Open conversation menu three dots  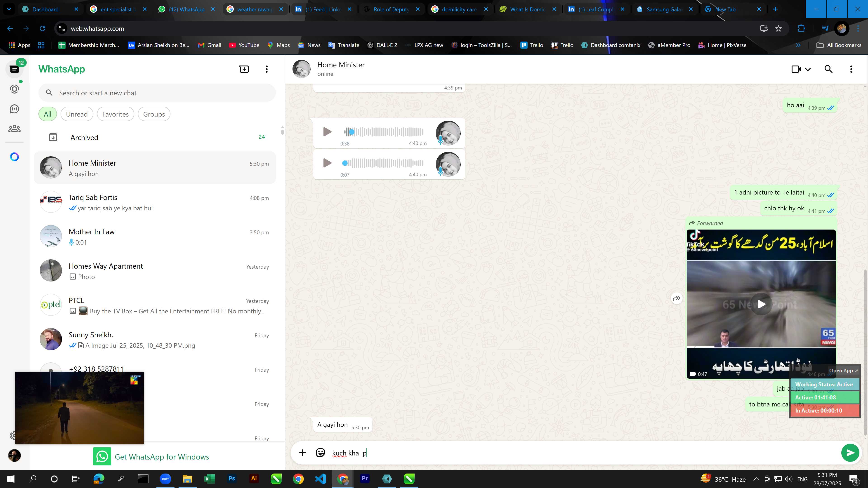click(x=851, y=69)
